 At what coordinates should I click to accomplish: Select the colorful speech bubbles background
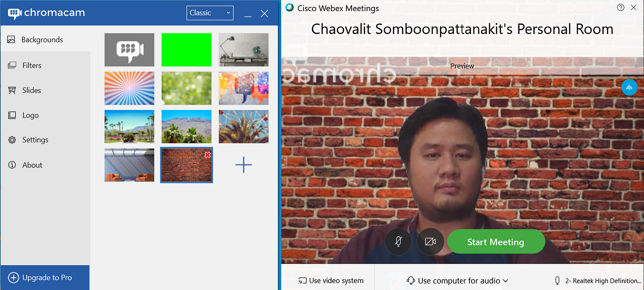243,88
